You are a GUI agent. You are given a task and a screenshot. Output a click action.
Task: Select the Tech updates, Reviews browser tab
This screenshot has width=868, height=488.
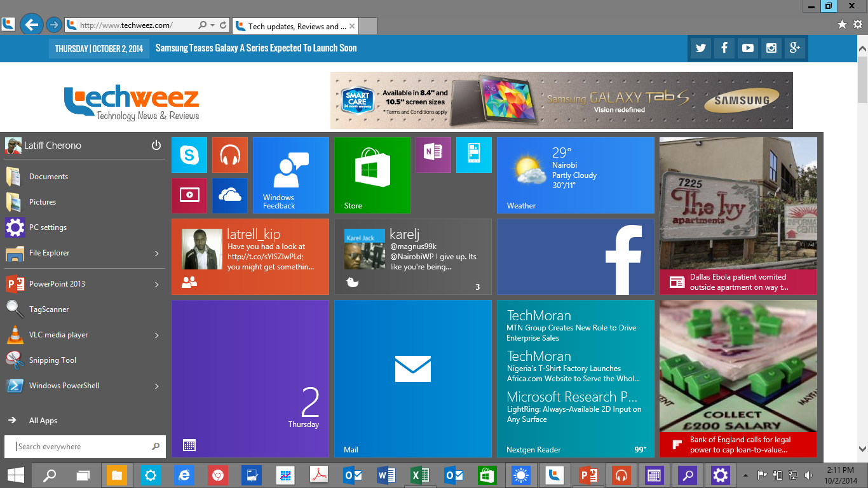click(295, 26)
